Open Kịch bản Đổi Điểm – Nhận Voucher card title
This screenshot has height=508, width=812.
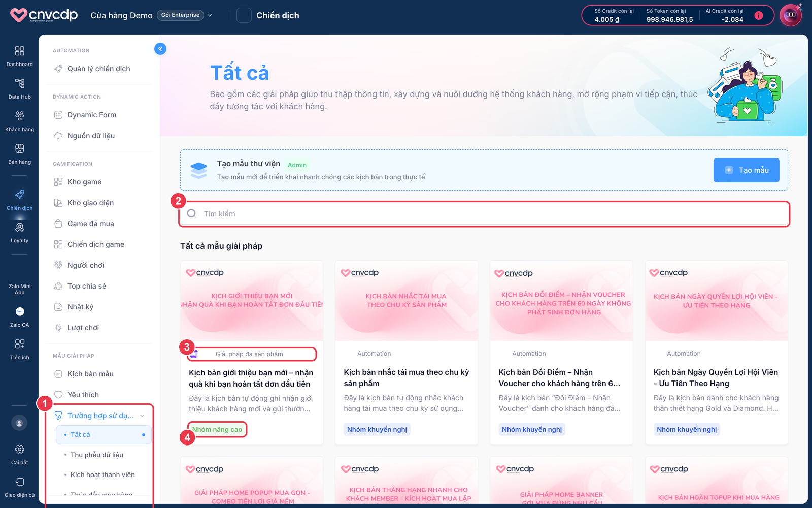coord(559,378)
